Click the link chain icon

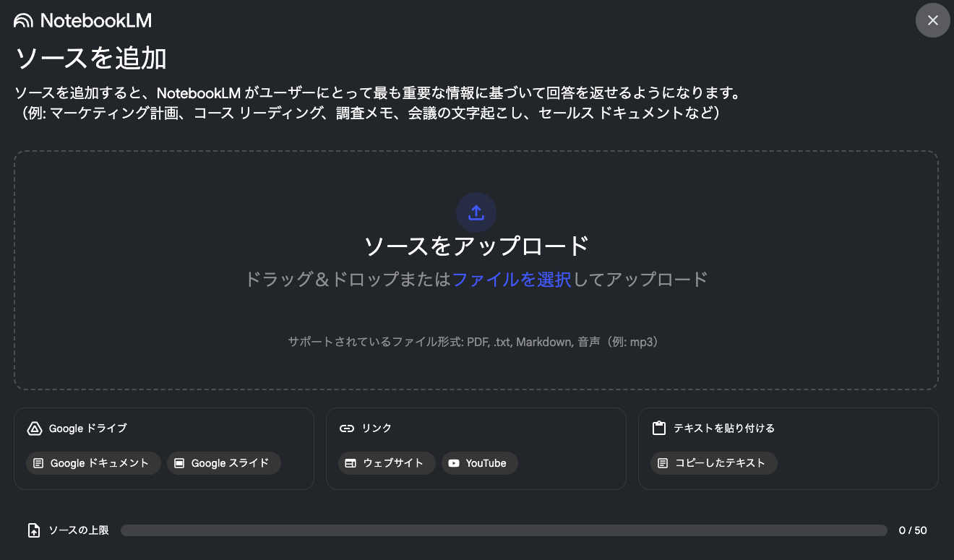pyautogui.click(x=347, y=428)
